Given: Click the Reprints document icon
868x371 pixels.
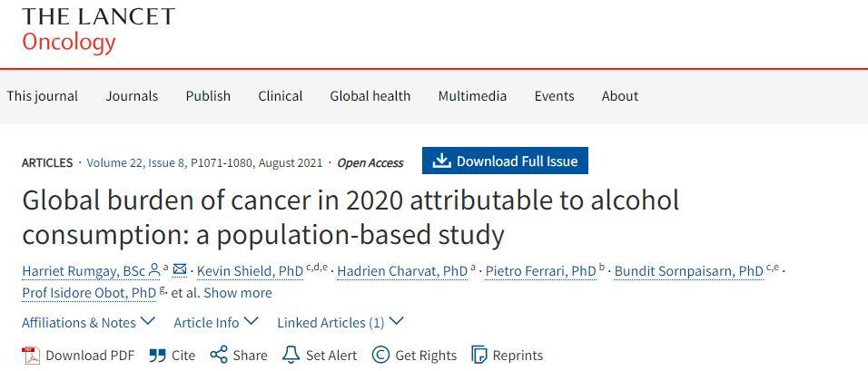Looking at the screenshot, I should [x=478, y=355].
